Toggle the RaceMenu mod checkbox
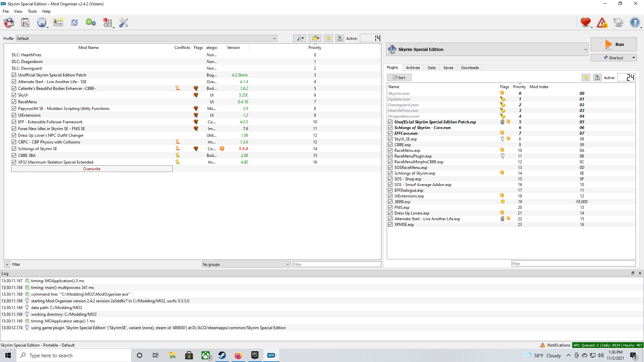The image size is (644, 362). (x=14, y=102)
